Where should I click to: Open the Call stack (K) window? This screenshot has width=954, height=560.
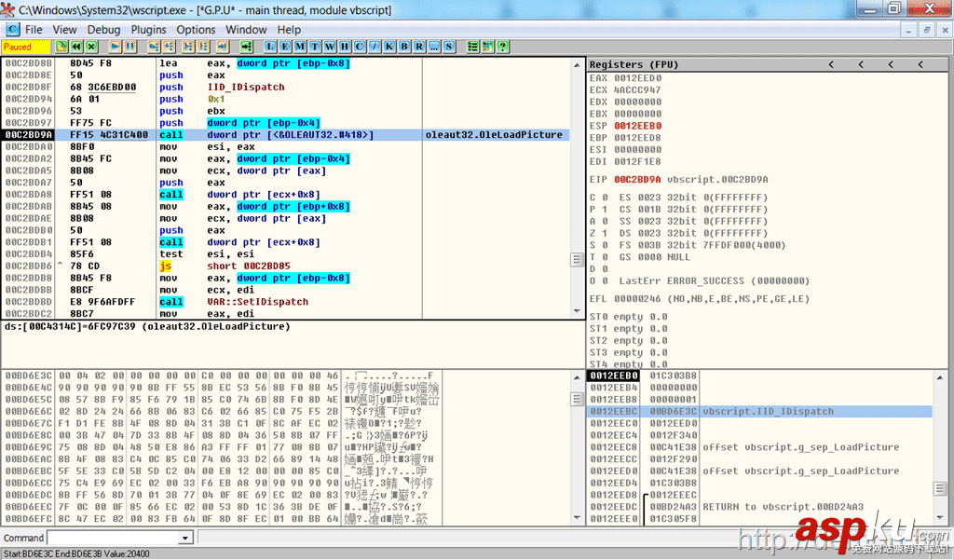[x=389, y=47]
